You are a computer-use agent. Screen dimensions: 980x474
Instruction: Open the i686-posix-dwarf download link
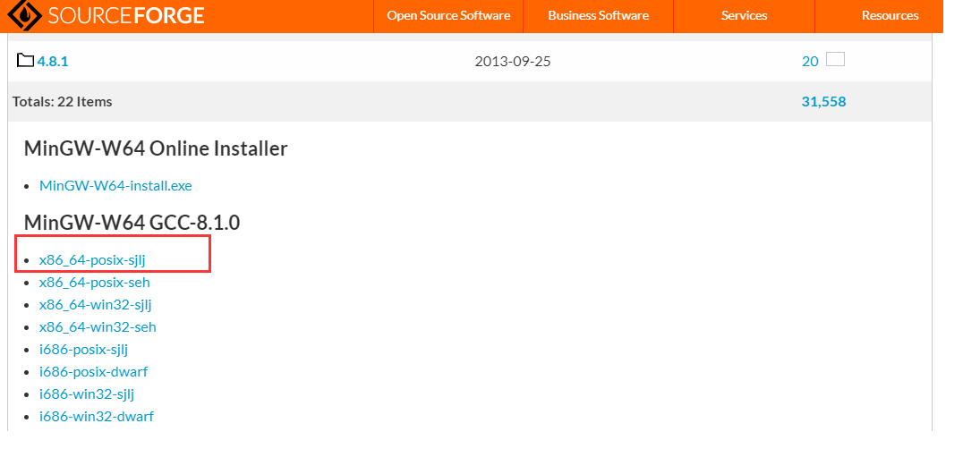coord(94,371)
